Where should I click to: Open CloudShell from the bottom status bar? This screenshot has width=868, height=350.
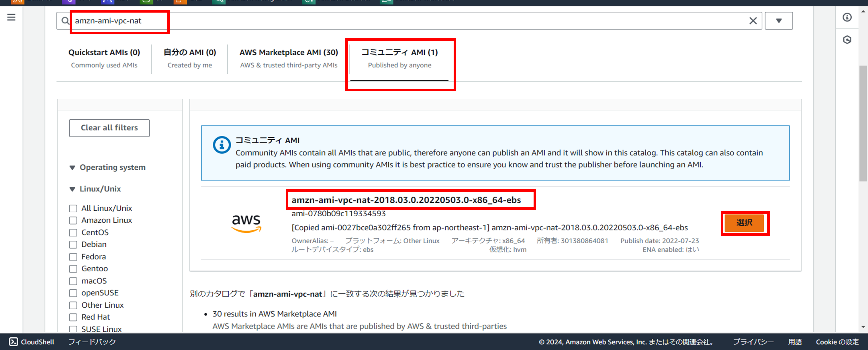pos(31,342)
